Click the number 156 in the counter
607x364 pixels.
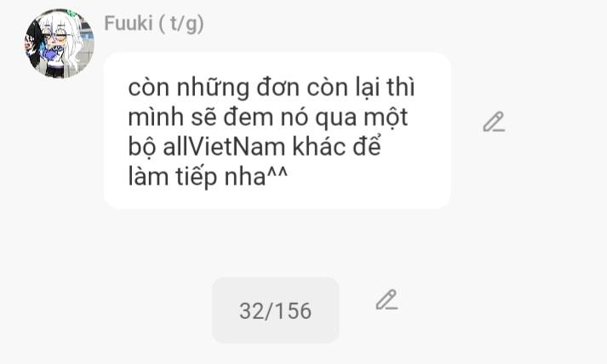[x=295, y=310]
